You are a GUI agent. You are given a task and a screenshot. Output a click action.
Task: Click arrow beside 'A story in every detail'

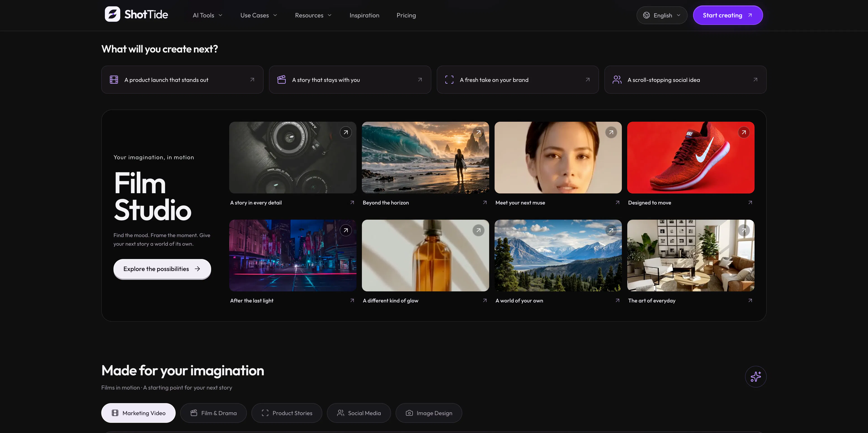[x=352, y=202]
